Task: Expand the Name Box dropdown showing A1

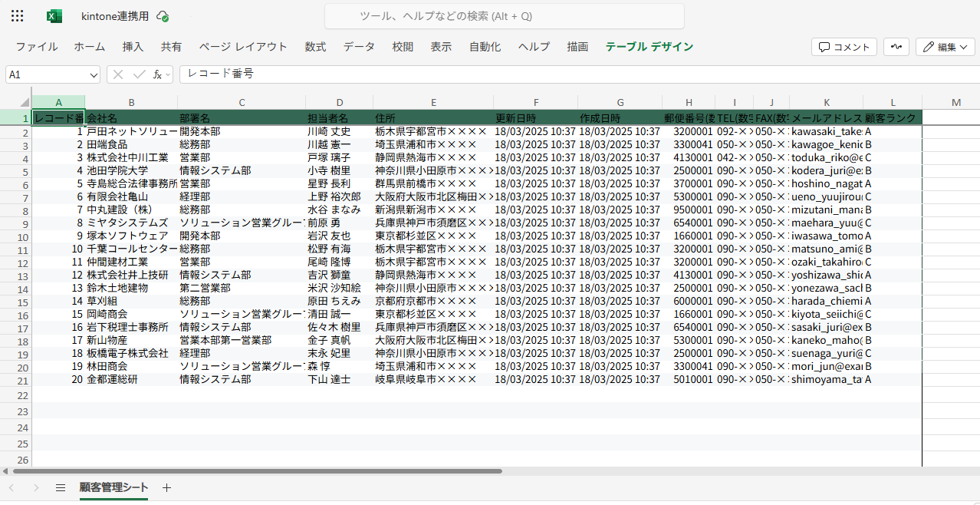Action: pyautogui.click(x=94, y=74)
